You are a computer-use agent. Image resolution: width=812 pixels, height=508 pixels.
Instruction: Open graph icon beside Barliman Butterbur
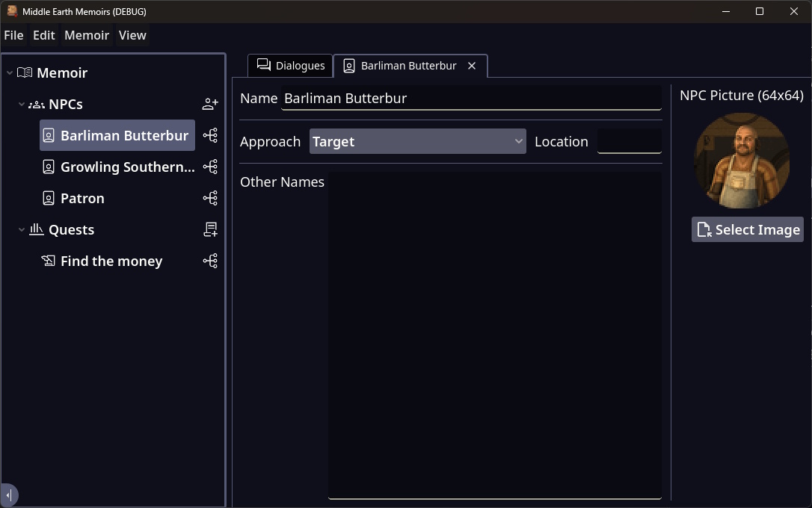210,135
